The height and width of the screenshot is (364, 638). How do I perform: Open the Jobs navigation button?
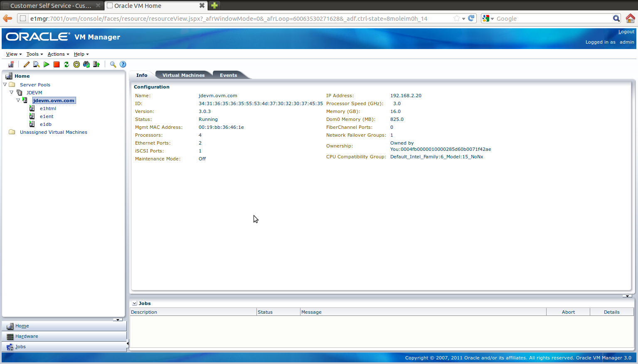pyautogui.click(x=64, y=347)
